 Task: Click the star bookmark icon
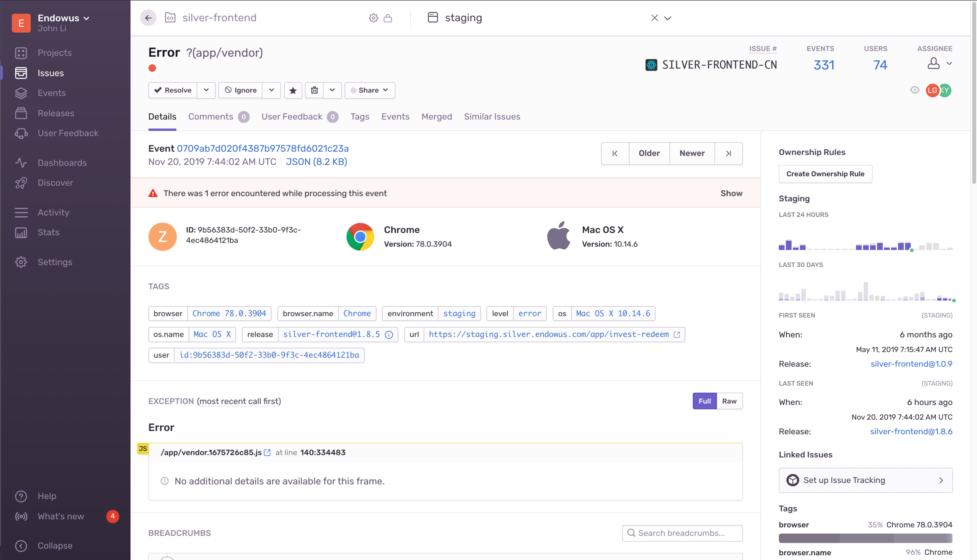click(293, 90)
